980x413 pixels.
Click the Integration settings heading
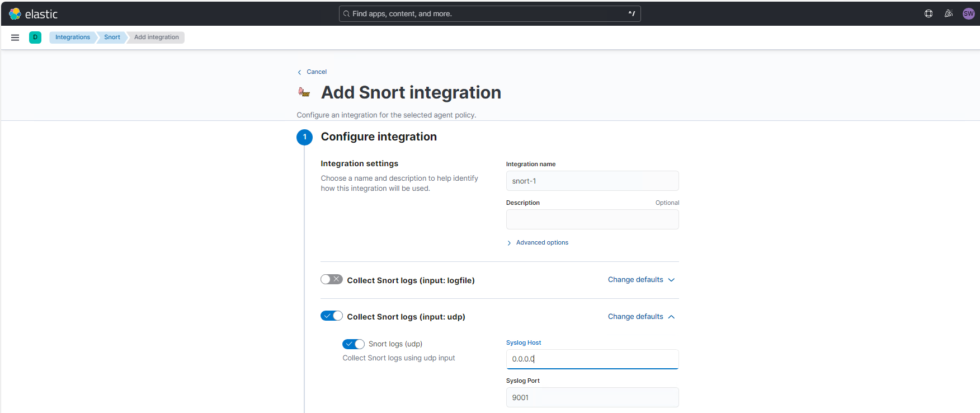click(359, 163)
